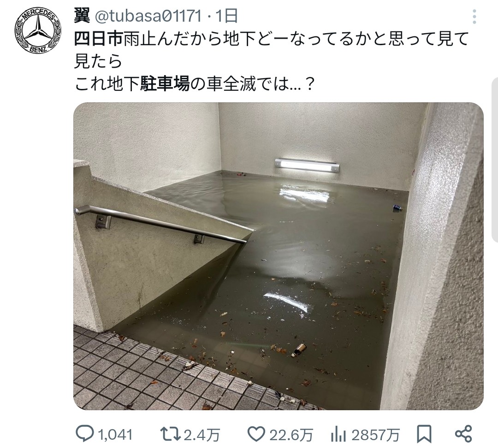Click the repost arrows icon
498x448 pixels.
170,434
